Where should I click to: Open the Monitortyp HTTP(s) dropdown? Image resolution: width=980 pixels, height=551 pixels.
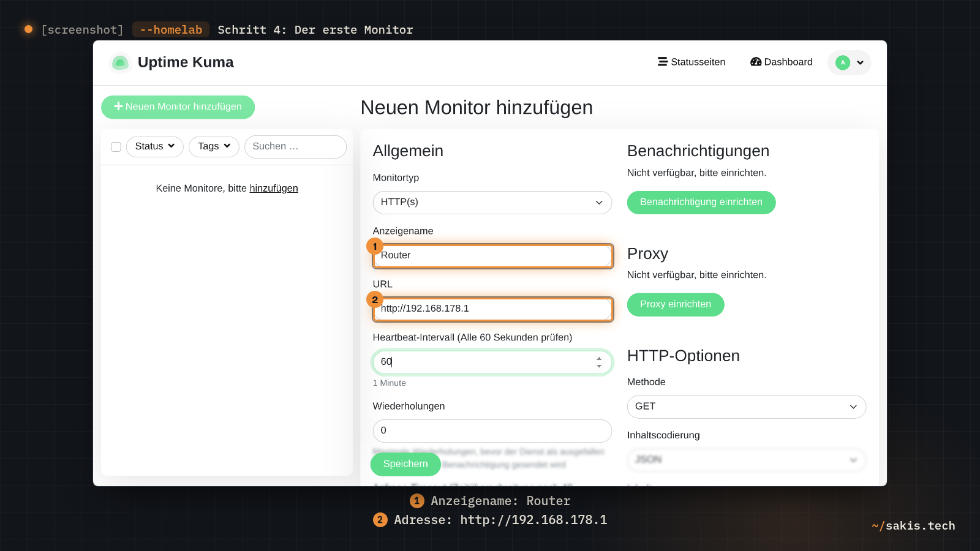pos(492,203)
